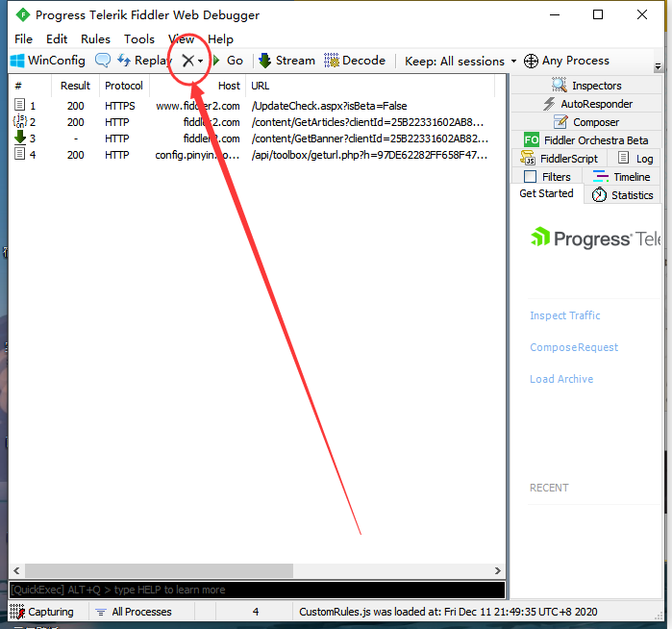The width and height of the screenshot is (672, 629).
Task: Select session 2 GetArticles row
Action: pyautogui.click(x=253, y=122)
